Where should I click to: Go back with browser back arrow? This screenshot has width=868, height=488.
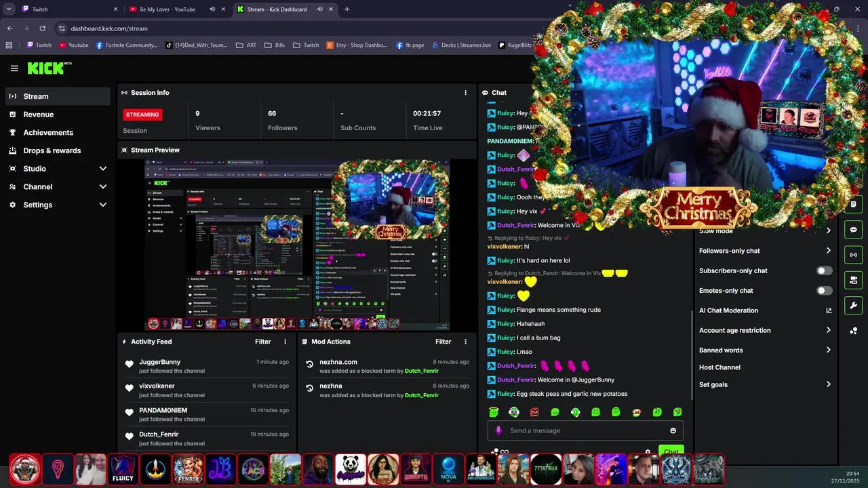[x=9, y=28]
